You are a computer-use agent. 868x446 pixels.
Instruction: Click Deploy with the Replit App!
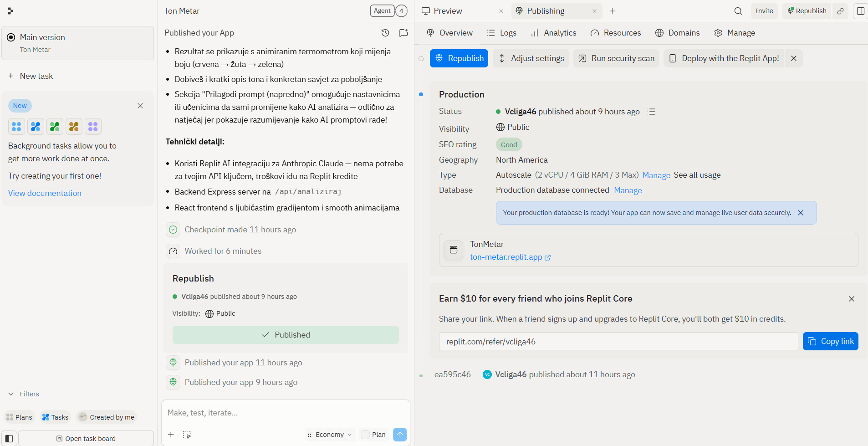[x=724, y=58]
